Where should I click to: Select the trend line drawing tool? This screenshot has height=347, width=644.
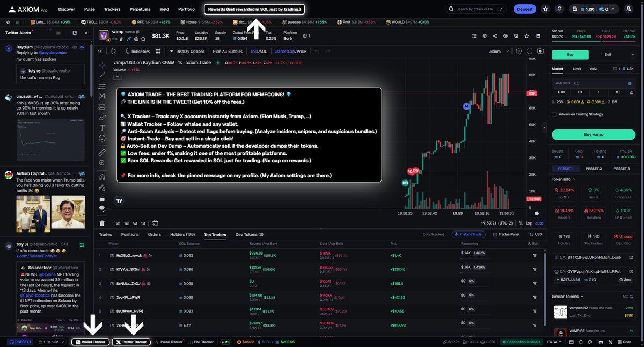tap(102, 75)
